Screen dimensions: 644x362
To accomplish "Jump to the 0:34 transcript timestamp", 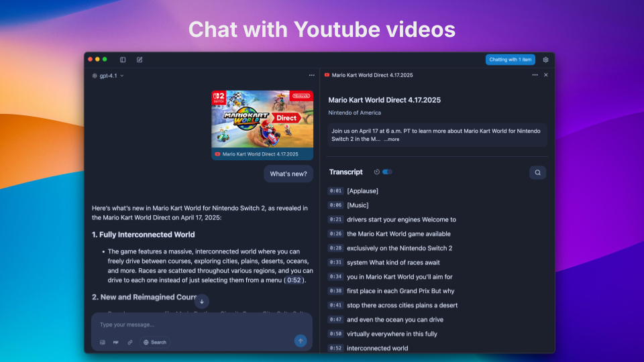I will [335, 276].
